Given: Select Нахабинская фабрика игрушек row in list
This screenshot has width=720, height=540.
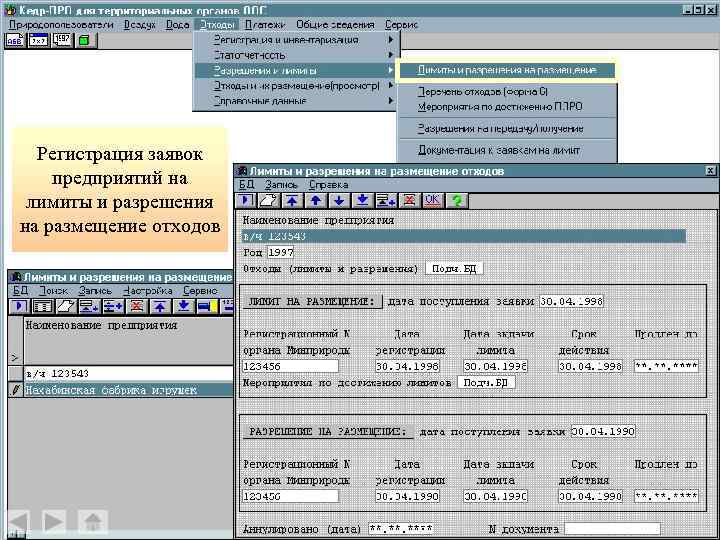Looking at the screenshot, I should pos(129,390).
